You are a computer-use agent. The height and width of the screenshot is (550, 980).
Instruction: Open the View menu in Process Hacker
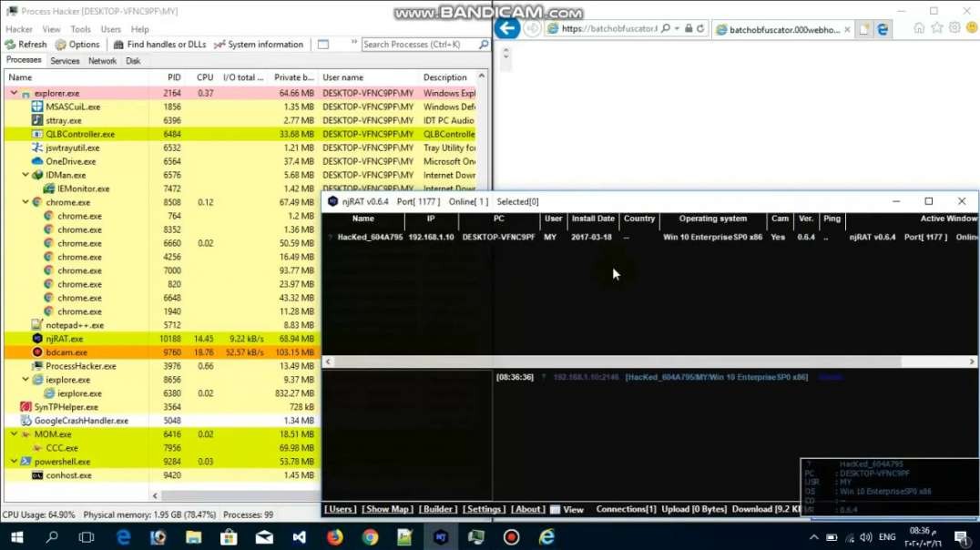pyautogui.click(x=51, y=29)
